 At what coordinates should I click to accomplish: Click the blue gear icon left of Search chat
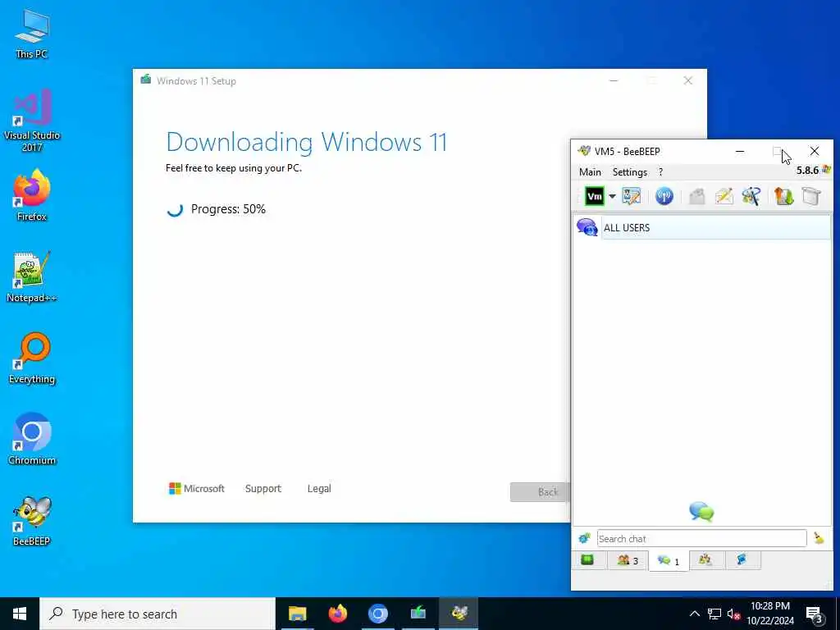[x=584, y=538]
